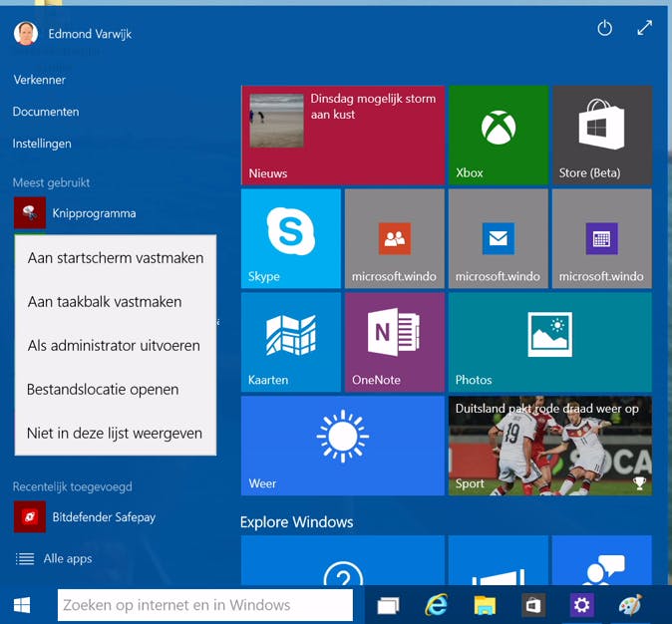Screen dimensions: 672x624
Task: Click the Edmond Varwijk user name
Action: pyautogui.click(x=90, y=34)
